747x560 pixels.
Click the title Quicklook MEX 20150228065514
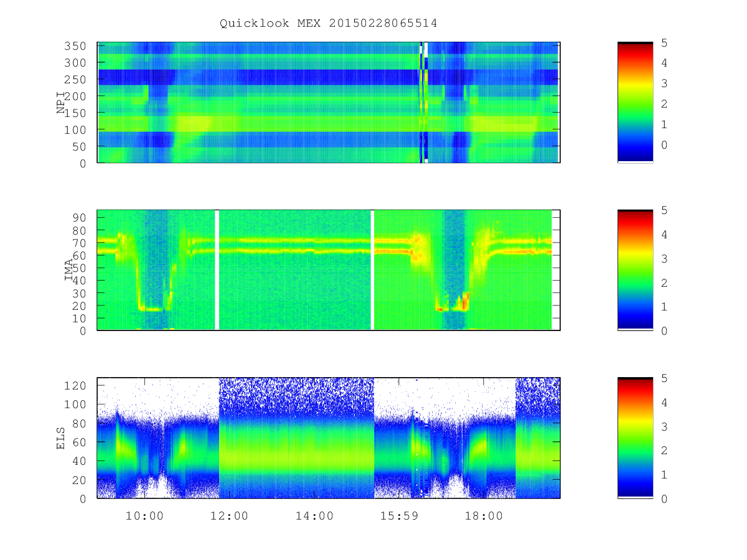pyautogui.click(x=328, y=24)
